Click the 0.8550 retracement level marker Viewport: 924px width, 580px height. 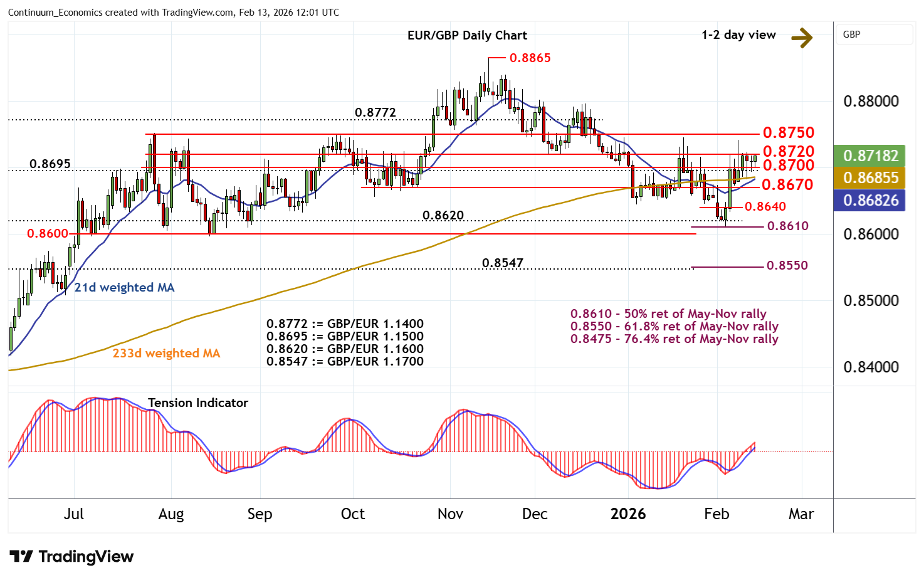click(x=787, y=266)
